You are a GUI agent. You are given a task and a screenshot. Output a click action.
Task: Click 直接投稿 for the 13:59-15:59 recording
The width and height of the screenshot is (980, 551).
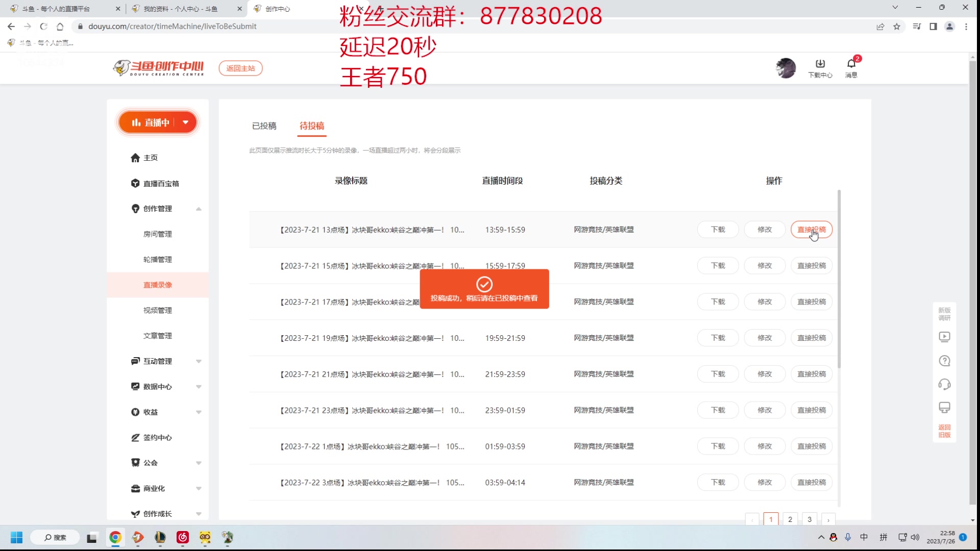coord(811,230)
